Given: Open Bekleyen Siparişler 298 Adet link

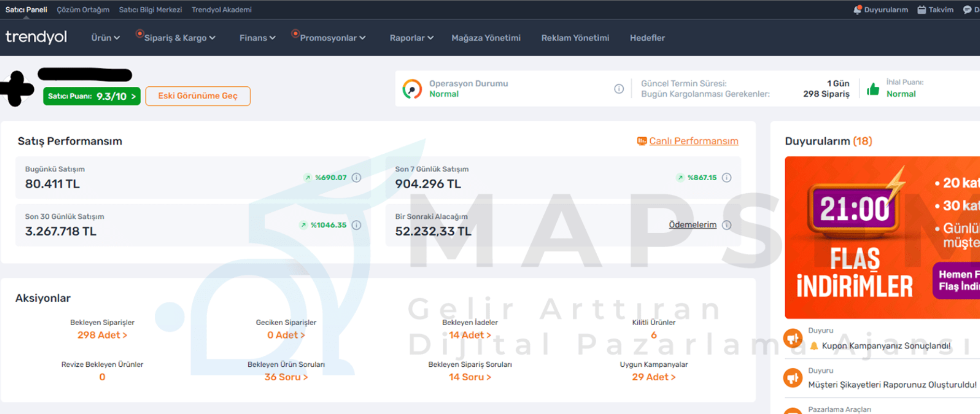Looking at the screenshot, I should pyautogui.click(x=102, y=335).
